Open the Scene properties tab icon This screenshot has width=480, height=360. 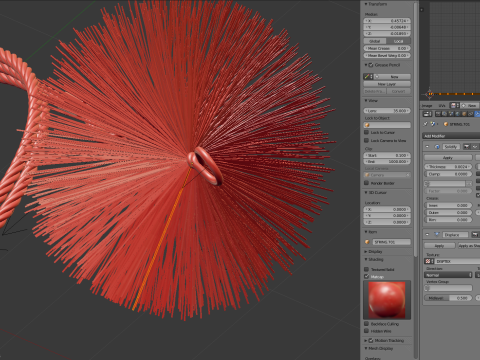click(452, 114)
